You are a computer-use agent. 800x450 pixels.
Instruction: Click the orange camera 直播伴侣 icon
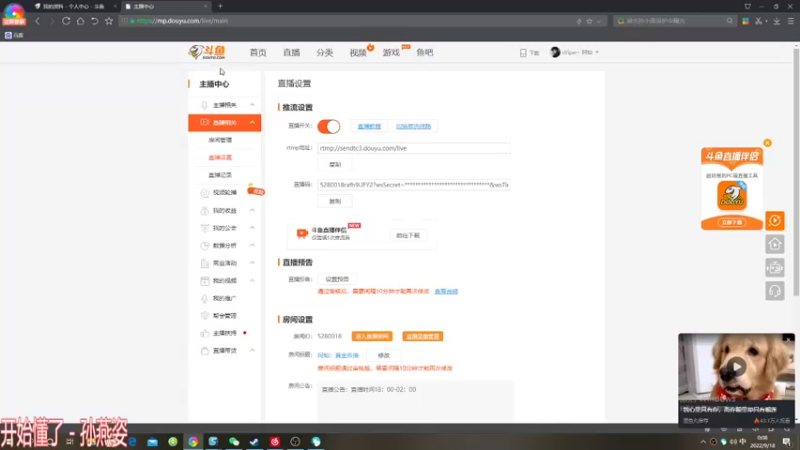(x=302, y=234)
